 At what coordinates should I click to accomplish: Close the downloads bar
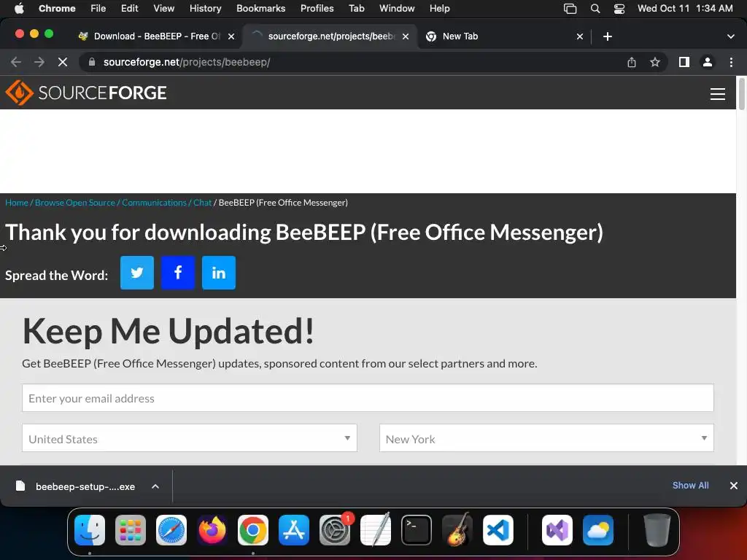[734, 485]
